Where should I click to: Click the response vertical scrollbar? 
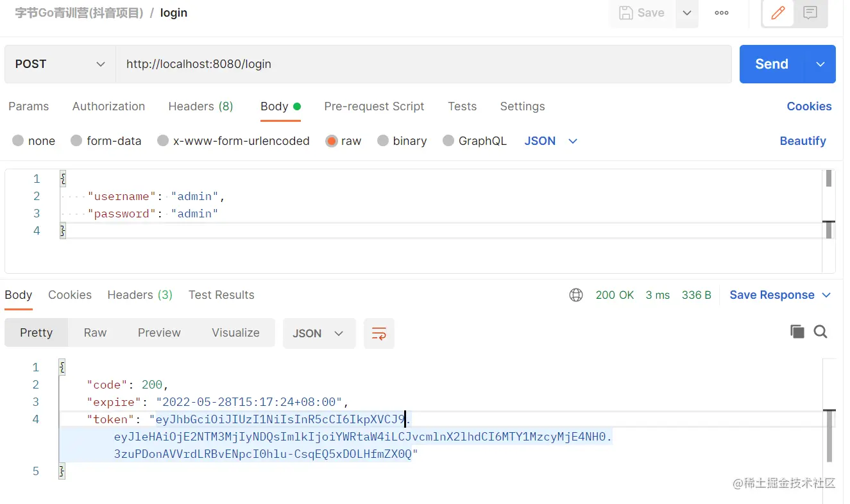[x=829, y=436]
